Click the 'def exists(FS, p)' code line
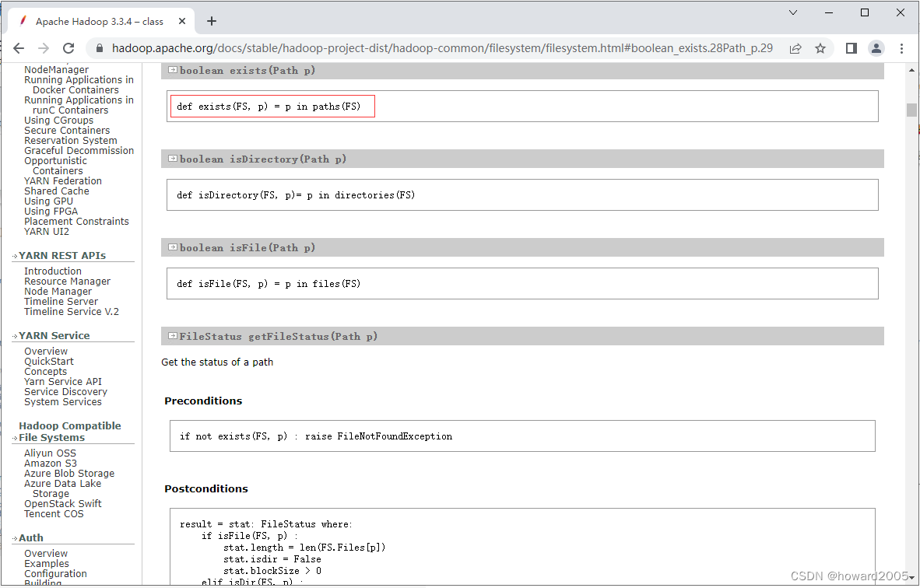Viewport: 920px width, 588px height. pyautogui.click(x=269, y=107)
